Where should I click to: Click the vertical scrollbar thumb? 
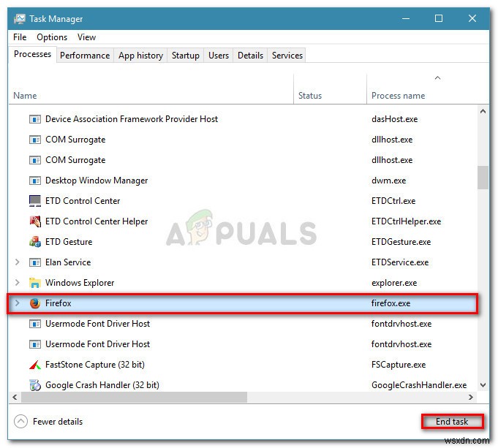tap(483, 178)
